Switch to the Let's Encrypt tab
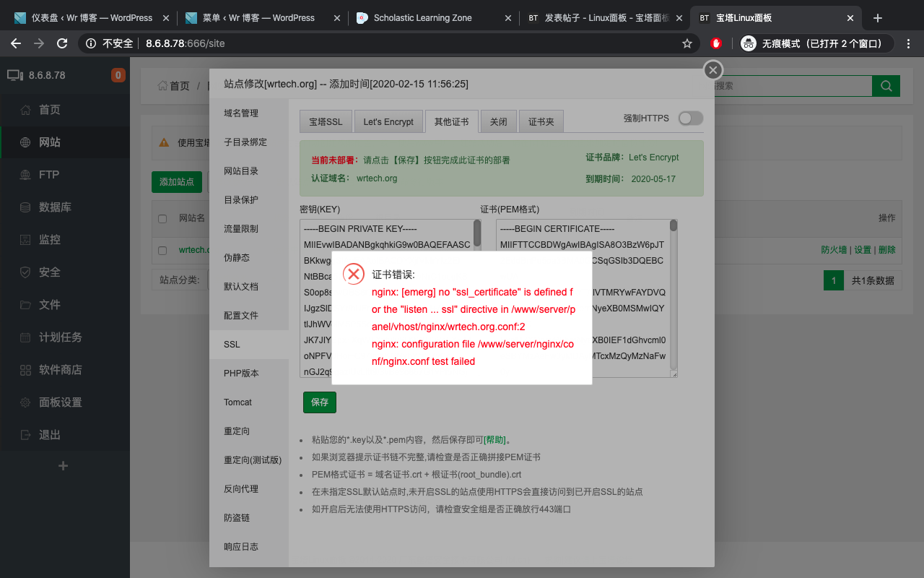This screenshot has height=578, width=924. pos(388,121)
